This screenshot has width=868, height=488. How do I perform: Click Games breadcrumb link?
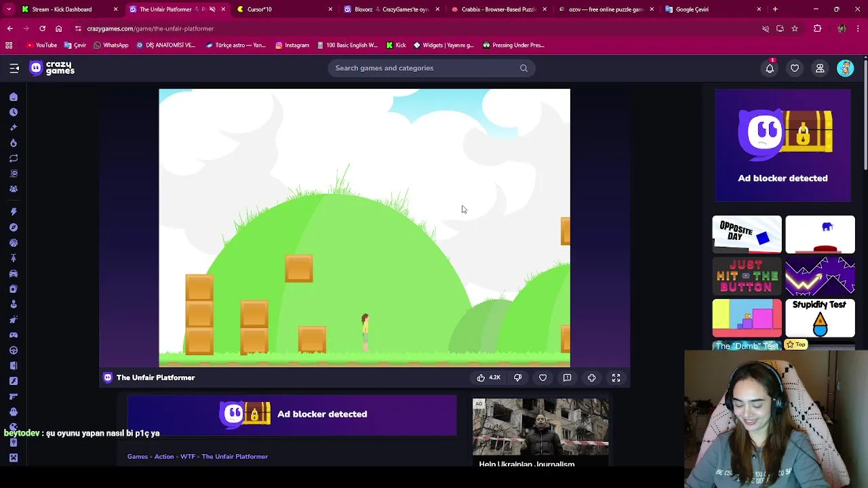click(138, 457)
